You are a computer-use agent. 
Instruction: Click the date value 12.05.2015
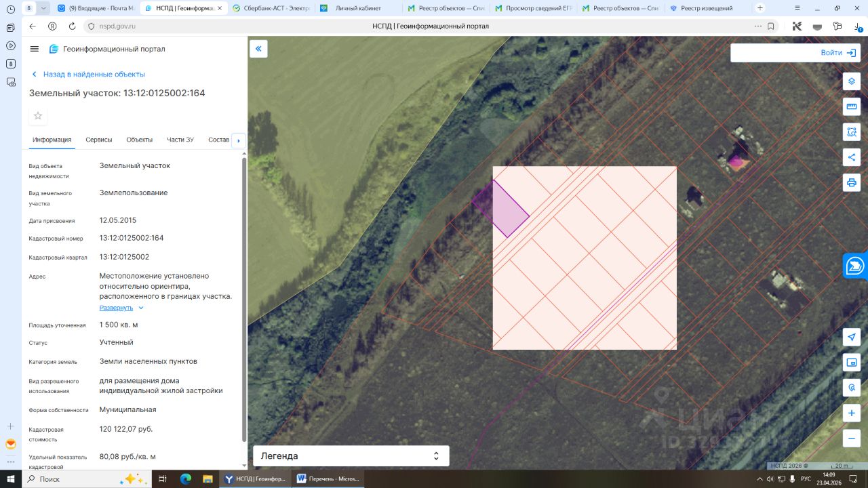(118, 220)
